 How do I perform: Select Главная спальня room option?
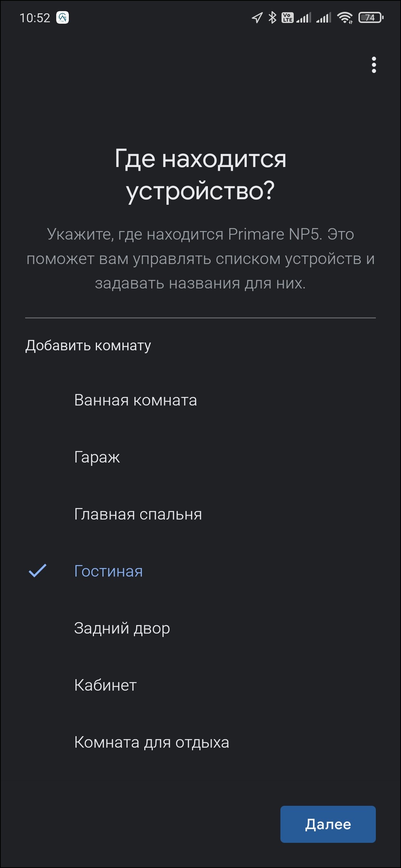point(138,514)
